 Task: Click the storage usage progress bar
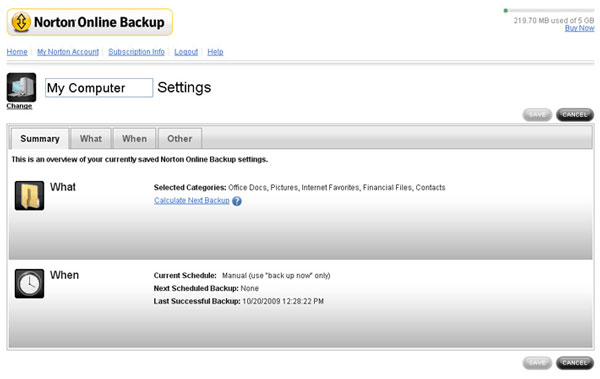pyautogui.click(x=549, y=10)
